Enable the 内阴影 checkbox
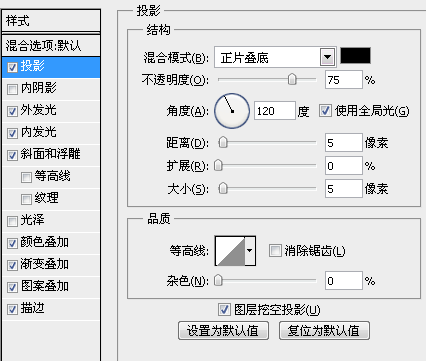Screen dimensions: 426x361 (x=12, y=89)
